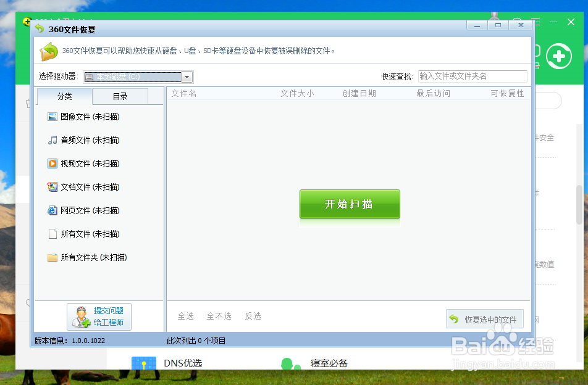Click the image files category icon

52,117
